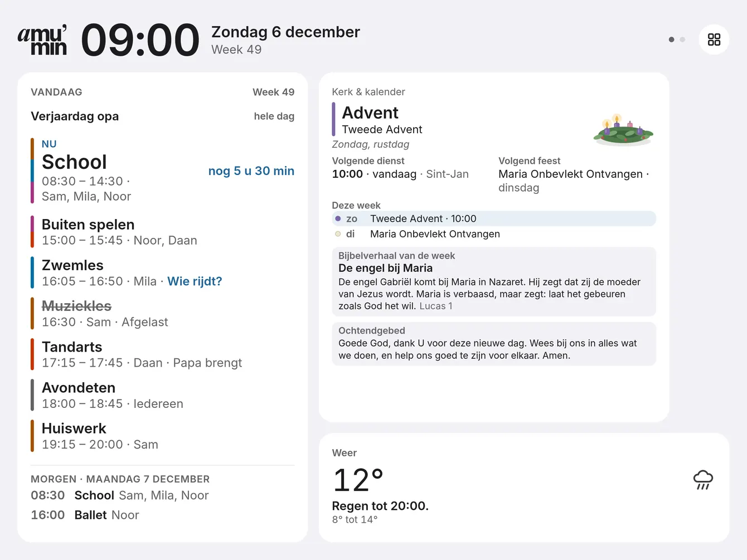
Task: Click the yellow dot beside di
Action: click(x=338, y=234)
